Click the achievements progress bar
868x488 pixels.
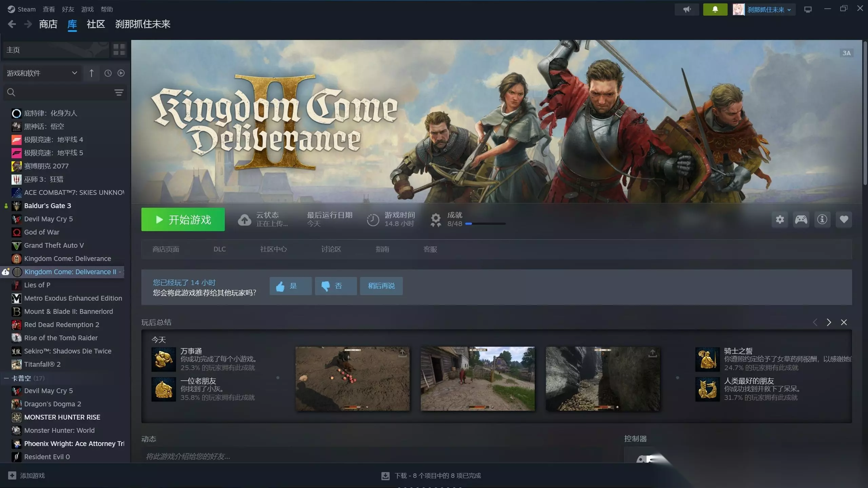tap(485, 224)
